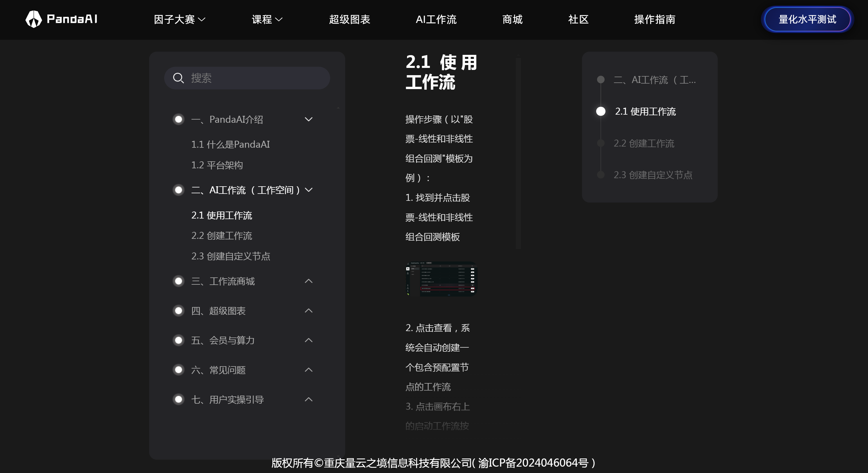Click the active outline dot for 2.1 使用工作流
This screenshot has width=868, height=473.
click(x=601, y=111)
